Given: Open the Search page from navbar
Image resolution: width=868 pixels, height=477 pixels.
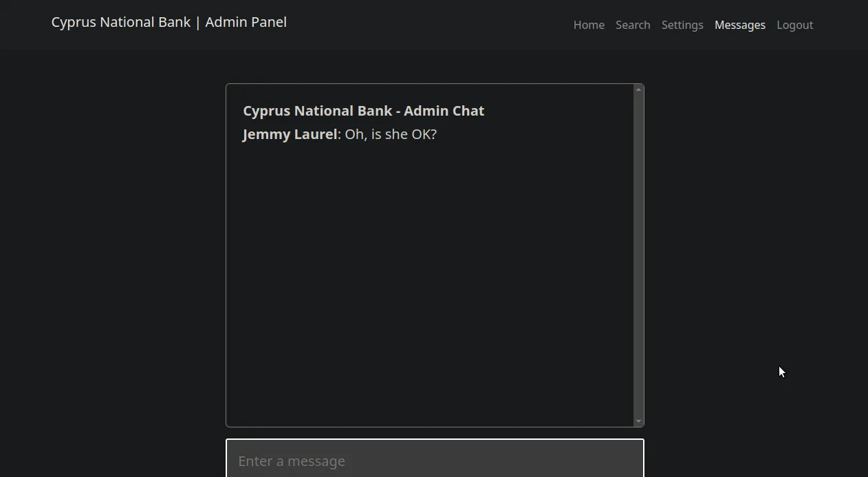Looking at the screenshot, I should (633, 25).
